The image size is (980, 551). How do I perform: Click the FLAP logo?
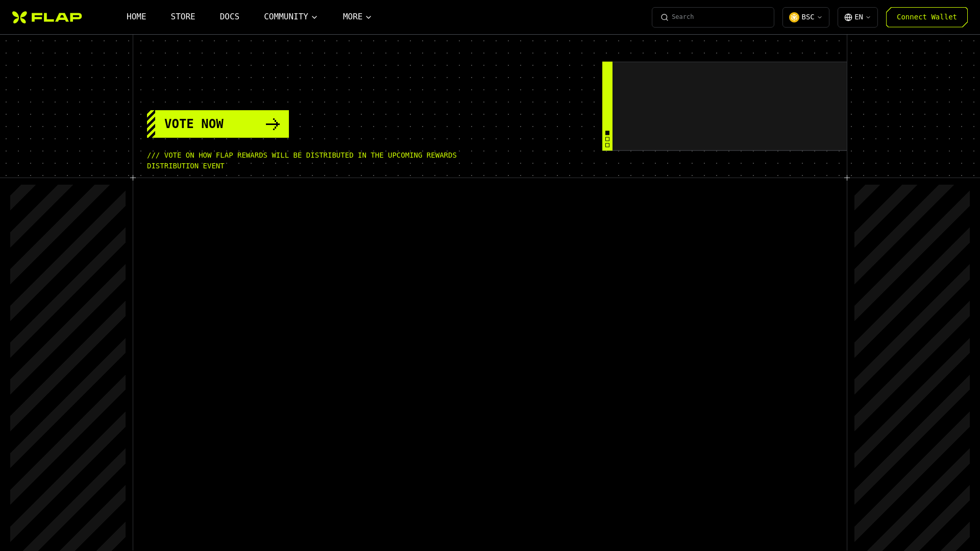(x=47, y=17)
